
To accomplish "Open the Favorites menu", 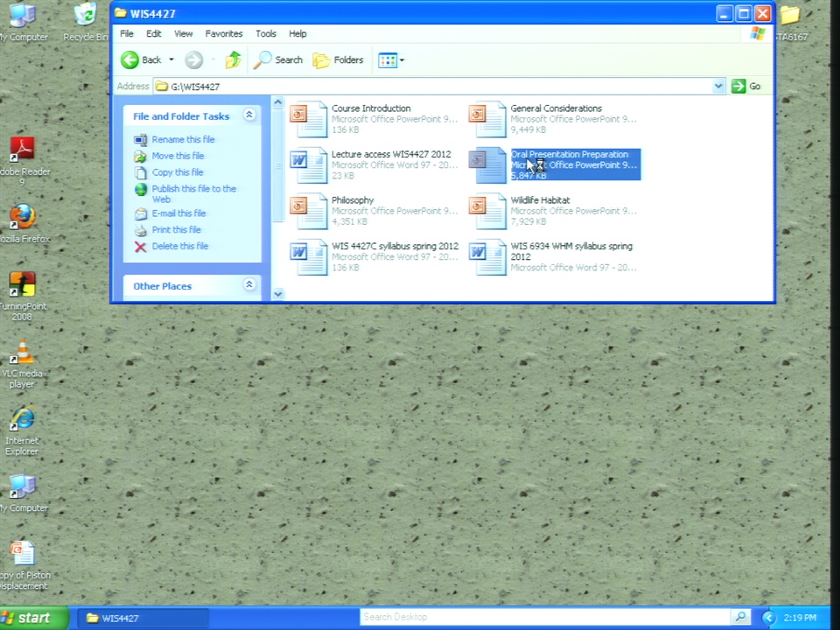I will 224,34.
